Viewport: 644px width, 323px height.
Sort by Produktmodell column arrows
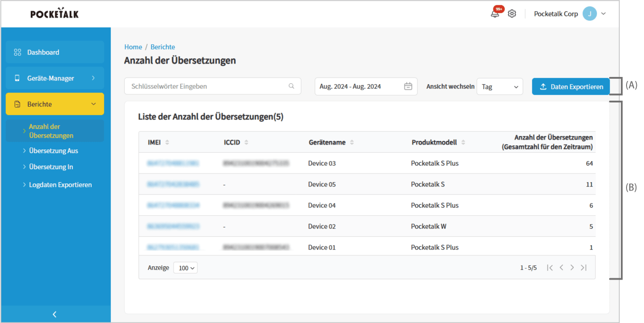[x=463, y=142]
